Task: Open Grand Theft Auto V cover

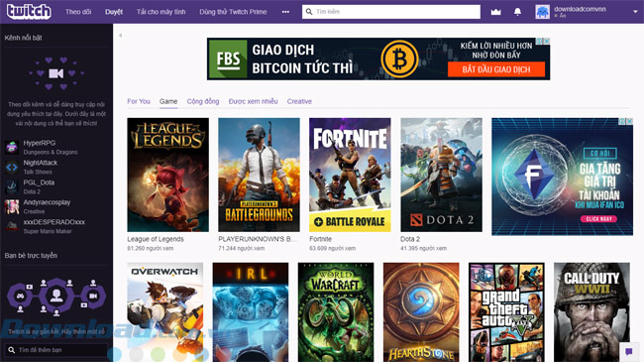Action: pos(506,312)
